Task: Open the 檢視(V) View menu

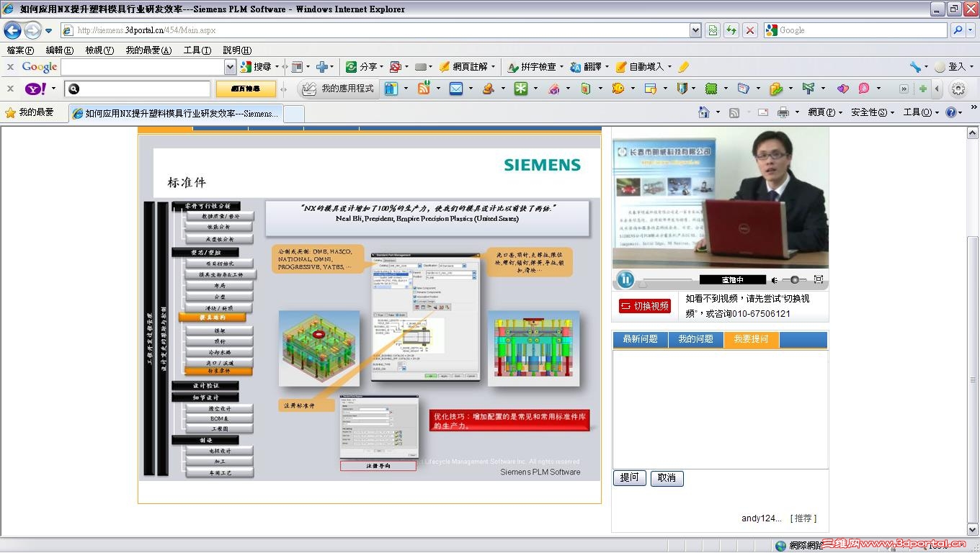Action: pyautogui.click(x=99, y=50)
